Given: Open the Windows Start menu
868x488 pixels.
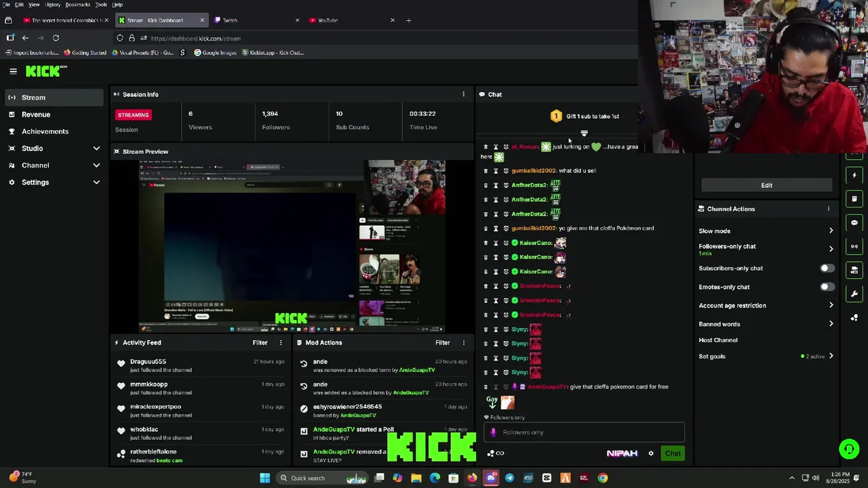Looking at the screenshot, I should tap(265, 478).
